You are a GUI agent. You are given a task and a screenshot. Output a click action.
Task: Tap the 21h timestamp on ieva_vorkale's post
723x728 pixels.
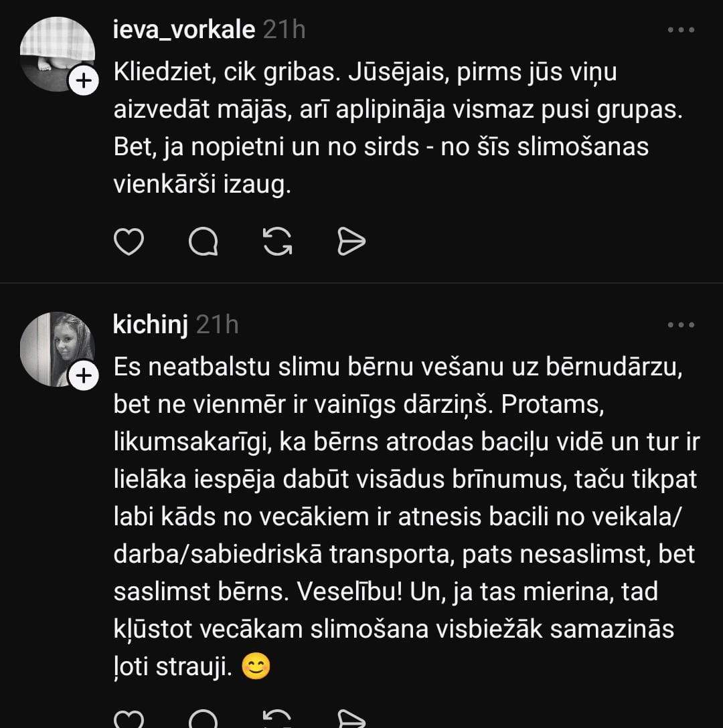pos(284,30)
